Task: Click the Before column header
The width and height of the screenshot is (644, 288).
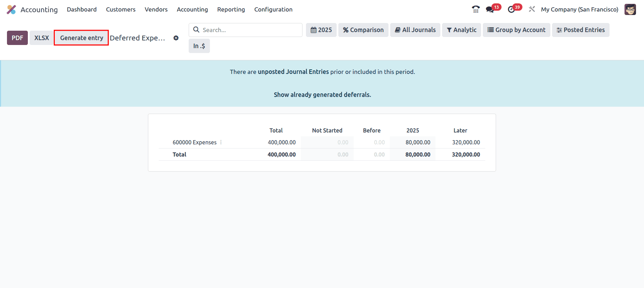Action: [x=372, y=130]
